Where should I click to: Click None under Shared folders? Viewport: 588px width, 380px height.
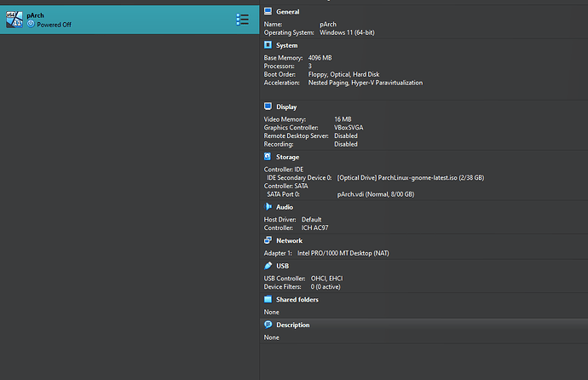click(271, 312)
